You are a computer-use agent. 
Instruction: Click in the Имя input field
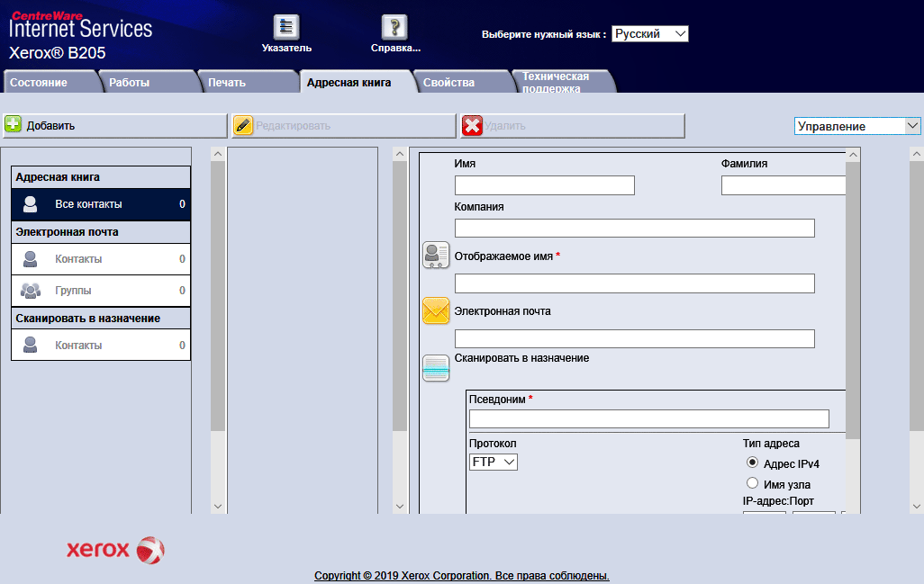545,185
